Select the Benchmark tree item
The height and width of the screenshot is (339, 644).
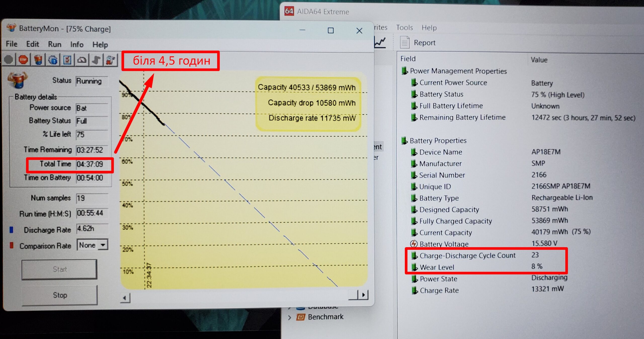[x=326, y=317]
